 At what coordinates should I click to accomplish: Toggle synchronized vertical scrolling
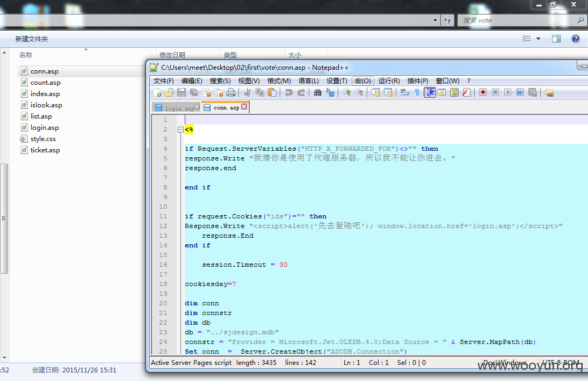375,92
